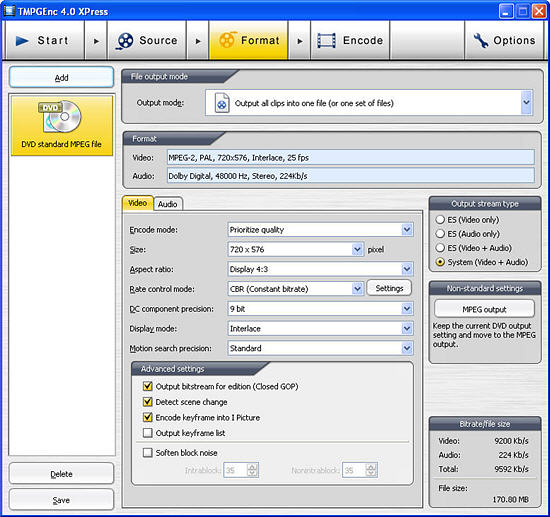Open the Encode mode dropdown
The height and width of the screenshot is (517, 550).
pyautogui.click(x=407, y=230)
